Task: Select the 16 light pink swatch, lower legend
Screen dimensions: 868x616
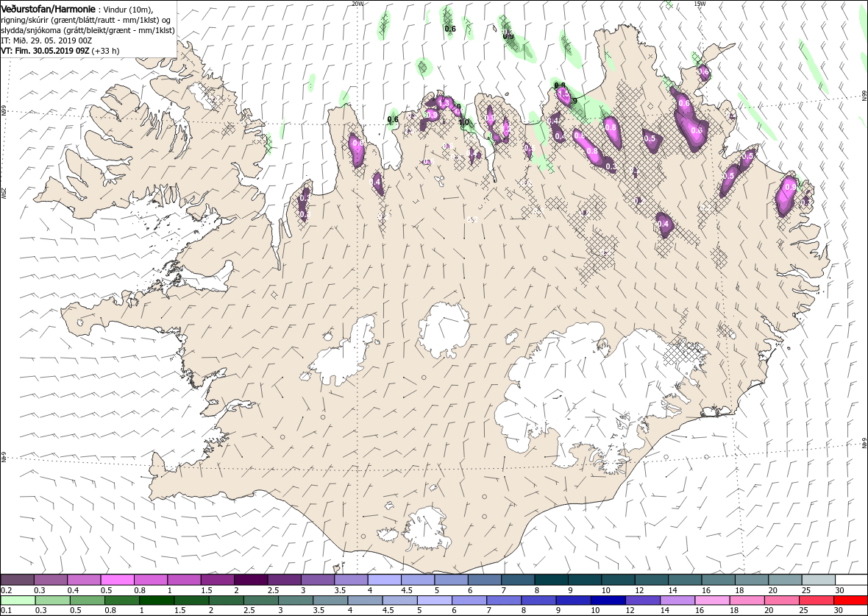Action: 712,601
